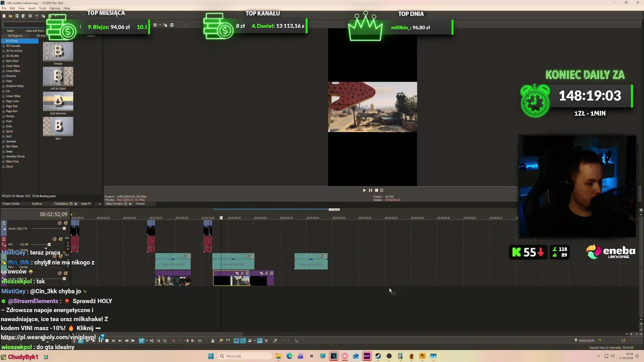Select the Clock Wipe transition
The width and height of the screenshot is (644, 362).
(13, 66)
